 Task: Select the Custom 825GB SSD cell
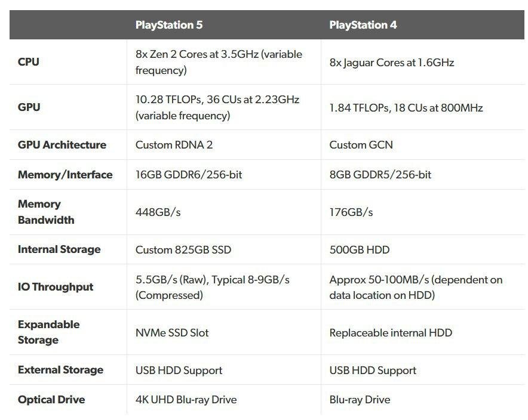coord(183,249)
